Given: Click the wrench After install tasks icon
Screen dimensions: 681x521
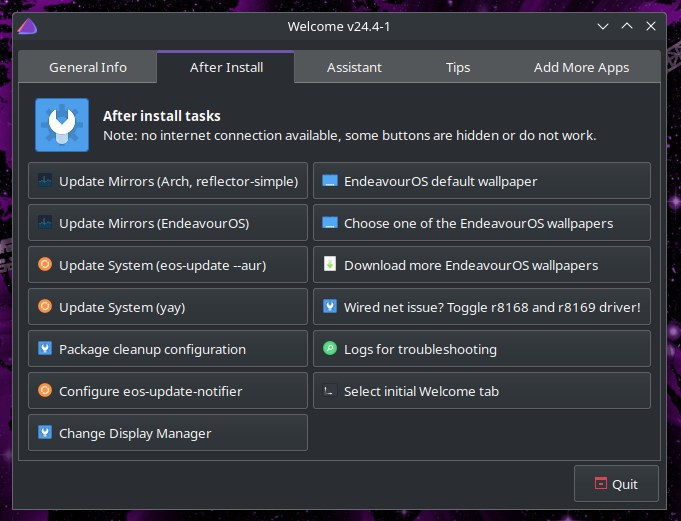Looking at the screenshot, I should coord(62,125).
